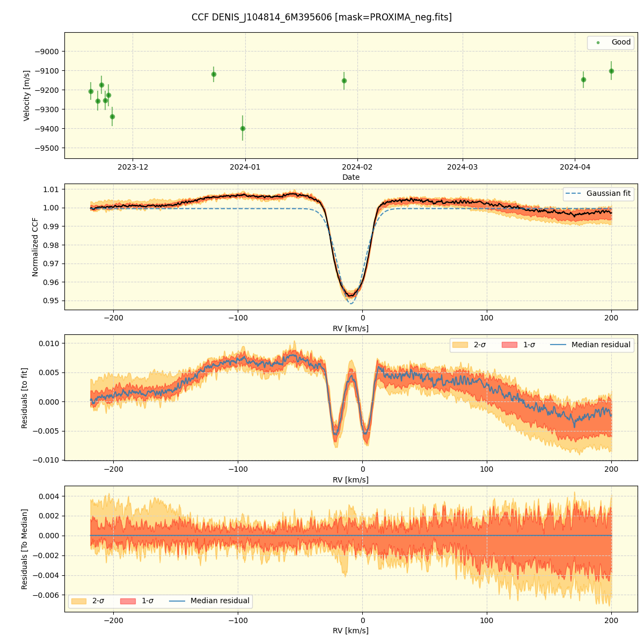Click the '0.010' tick on the fit residuals plot

point(50,343)
